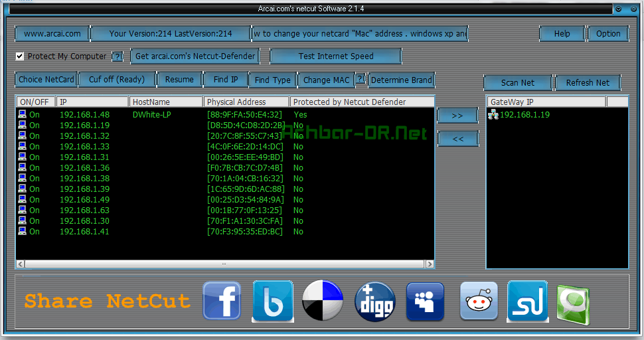Select the 192.168.1.49 IP text

coord(84,200)
